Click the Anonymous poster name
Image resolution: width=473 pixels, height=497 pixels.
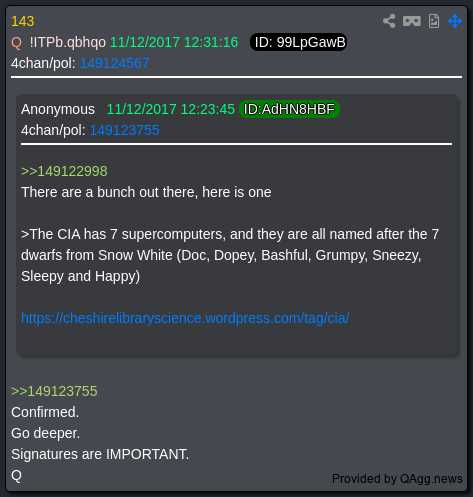pos(58,109)
